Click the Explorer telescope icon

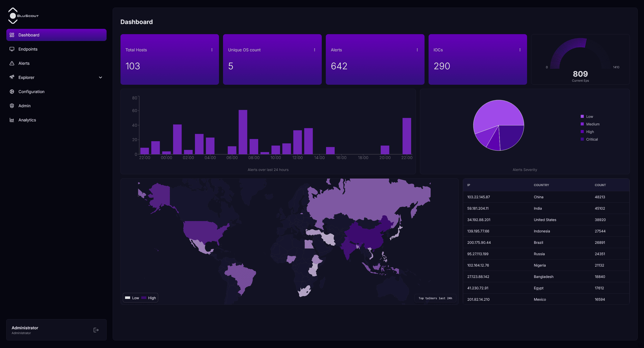point(12,77)
